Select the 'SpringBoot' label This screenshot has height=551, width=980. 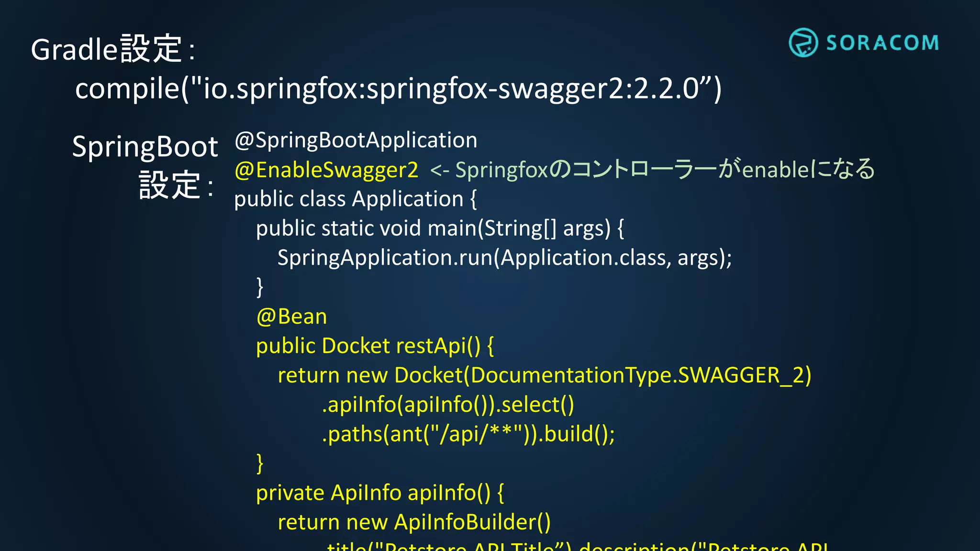pyautogui.click(x=145, y=147)
